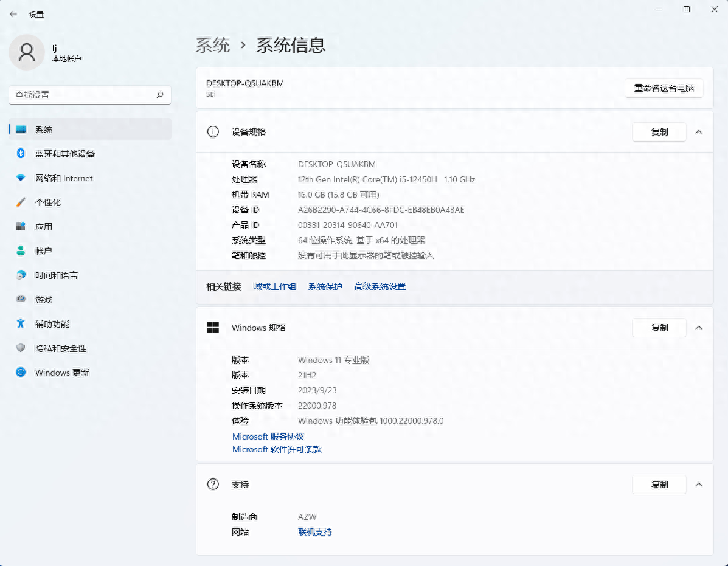This screenshot has width=728, height=566.
Task: Select install date 2023/9/23
Action: (317, 390)
